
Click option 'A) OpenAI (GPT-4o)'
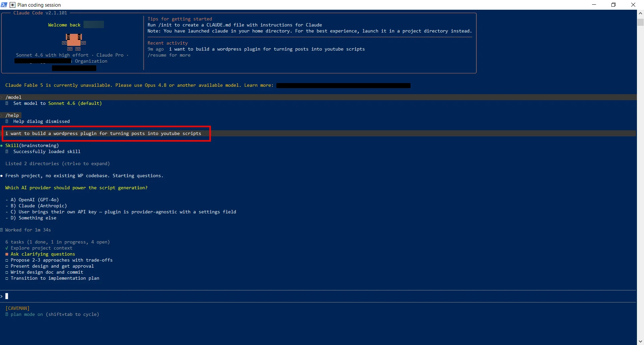click(x=32, y=200)
